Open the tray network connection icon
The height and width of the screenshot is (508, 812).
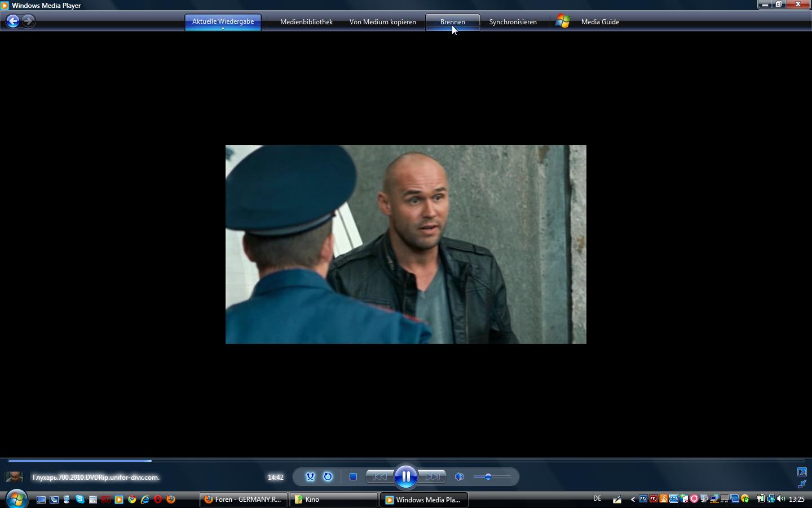[770, 499]
